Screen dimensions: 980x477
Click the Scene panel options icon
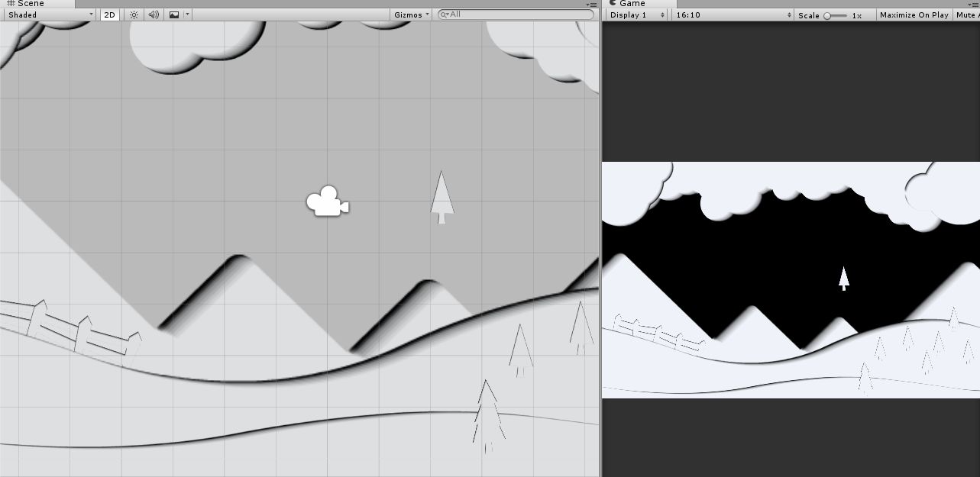593,3
